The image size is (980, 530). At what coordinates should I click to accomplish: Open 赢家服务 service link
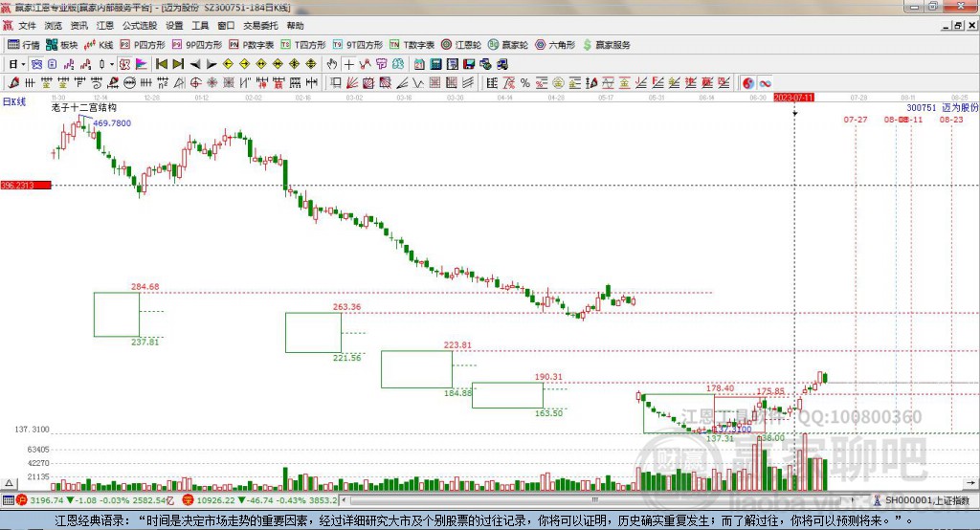pos(606,45)
